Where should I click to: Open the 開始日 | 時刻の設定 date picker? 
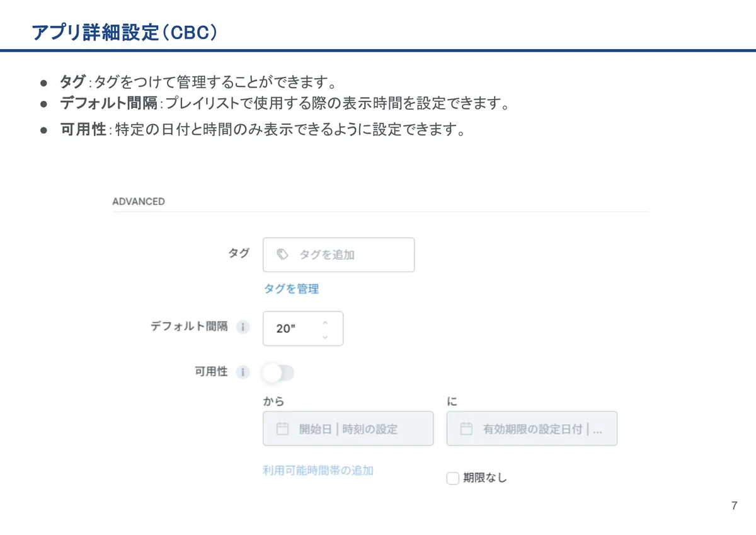348,429
